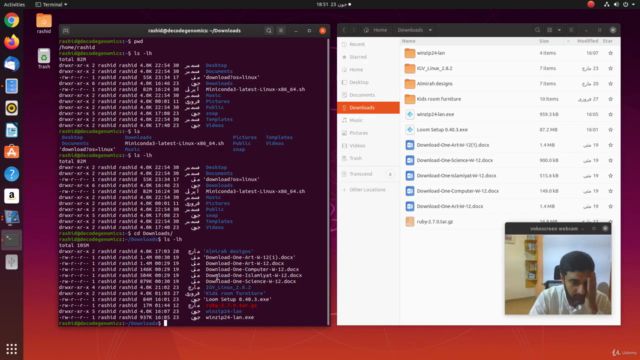640x360 pixels.
Task: Open Google Chrome from the dock
Action: [11, 20]
